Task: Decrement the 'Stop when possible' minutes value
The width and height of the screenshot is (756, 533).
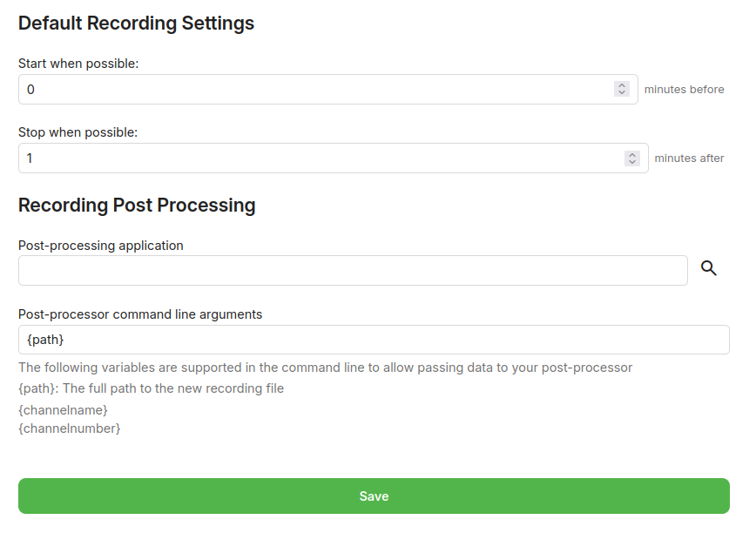Action: point(632,162)
